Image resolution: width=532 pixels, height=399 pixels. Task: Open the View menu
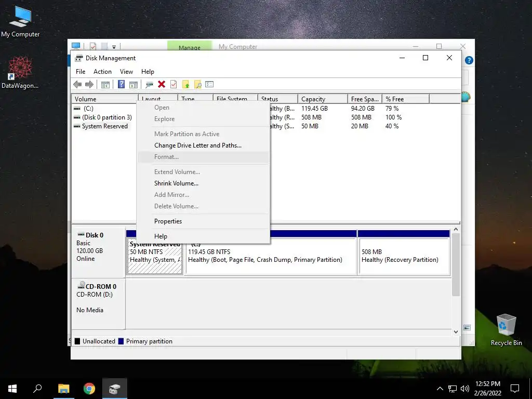[x=126, y=72]
